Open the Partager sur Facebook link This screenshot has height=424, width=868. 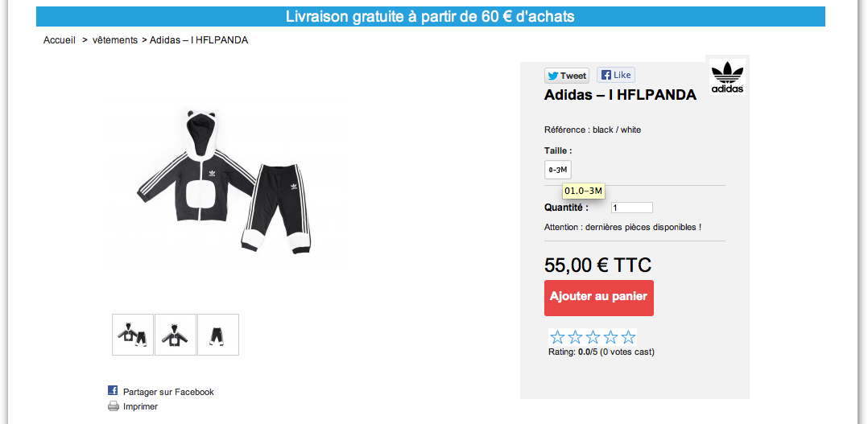168,392
